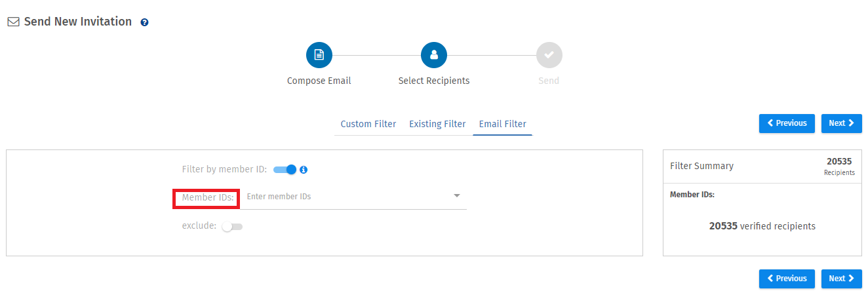Click the Filter Summary panel header
868x293 pixels.
pyautogui.click(x=702, y=166)
